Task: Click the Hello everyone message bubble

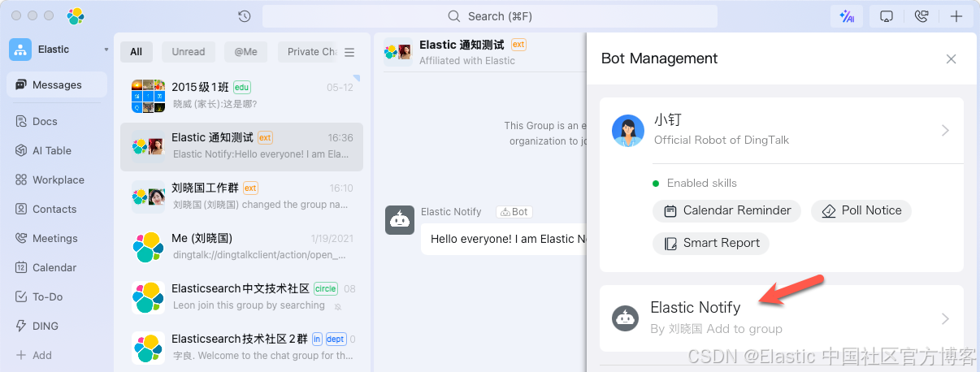Action: pos(504,239)
